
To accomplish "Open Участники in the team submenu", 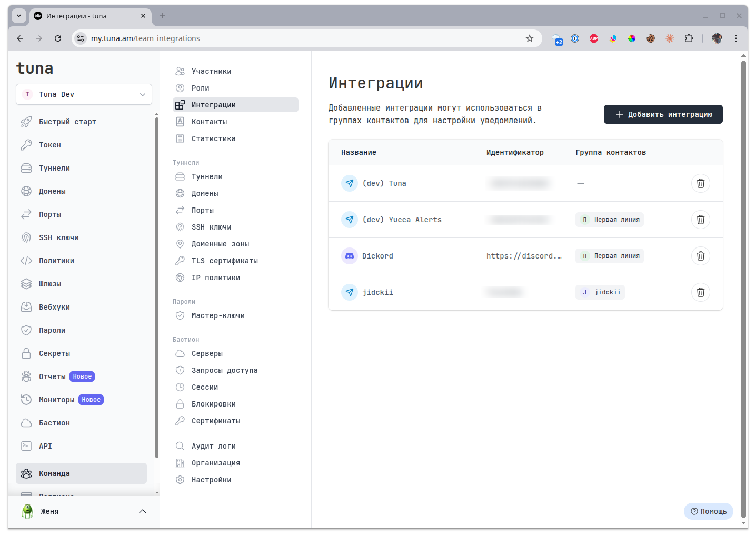I will 211,71.
